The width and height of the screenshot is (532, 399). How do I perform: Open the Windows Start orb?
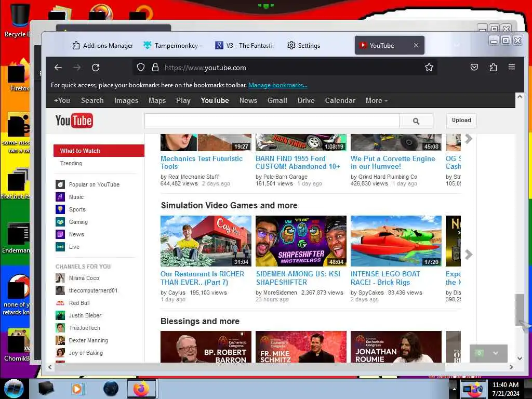(x=14, y=389)
